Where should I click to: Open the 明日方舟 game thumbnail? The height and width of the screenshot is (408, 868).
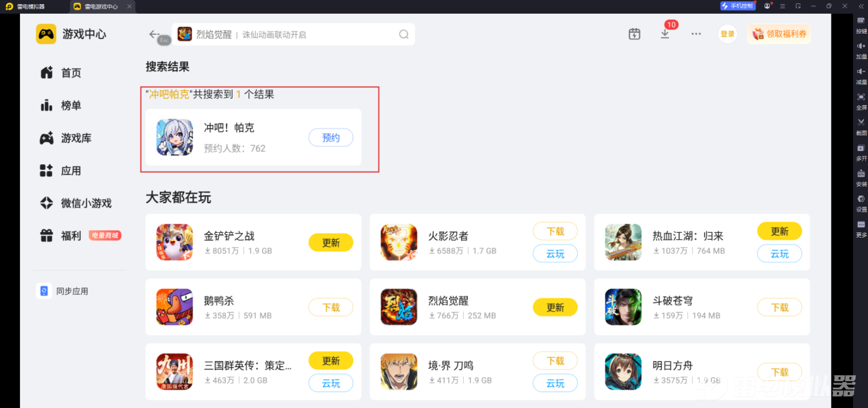coord(623,372)
